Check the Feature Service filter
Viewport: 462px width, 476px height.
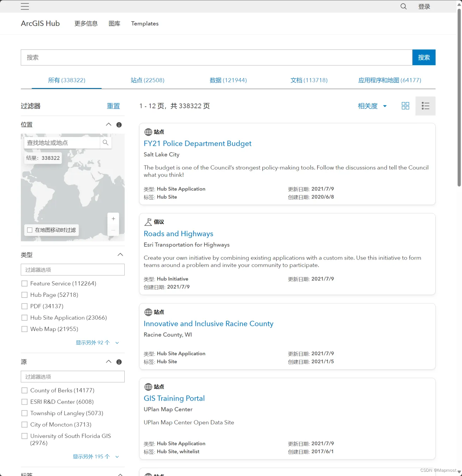(24, 283)
